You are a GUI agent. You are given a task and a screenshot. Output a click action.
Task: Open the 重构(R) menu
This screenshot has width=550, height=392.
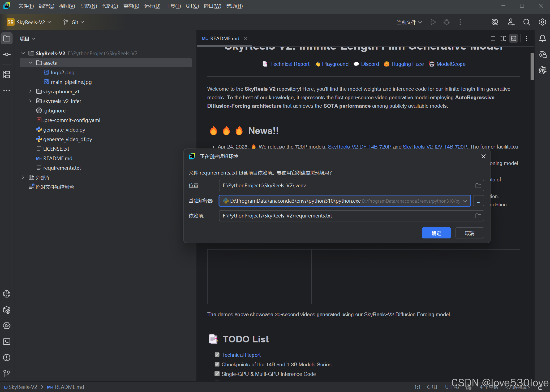(x=131, y=6)
